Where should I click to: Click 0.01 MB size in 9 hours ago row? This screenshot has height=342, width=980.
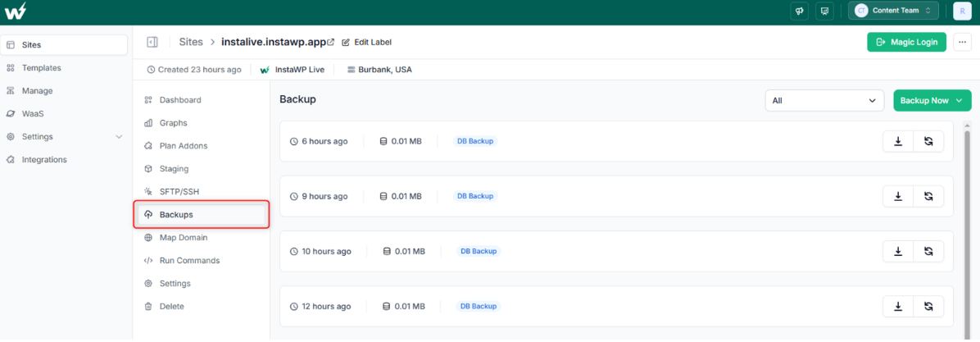(x=406, y=196)
